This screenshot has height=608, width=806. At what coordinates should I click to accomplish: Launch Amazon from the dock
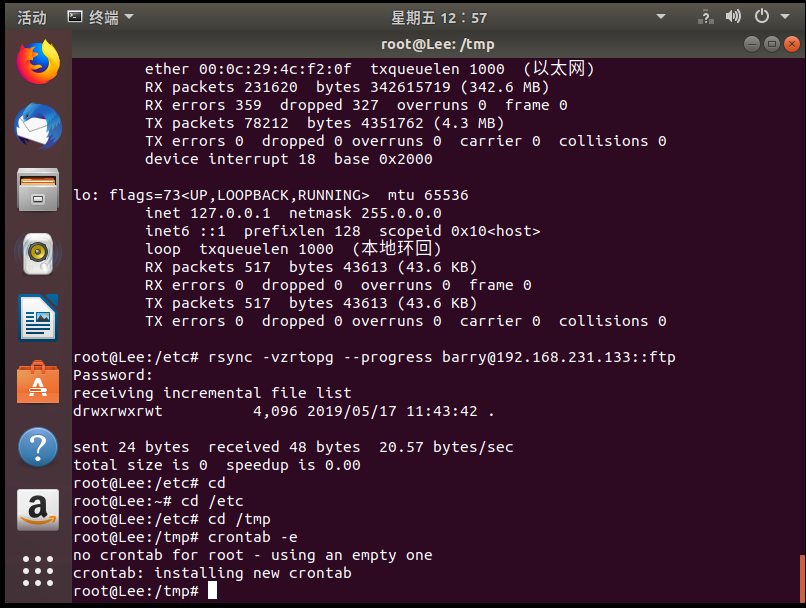click(x=38, y=508)
